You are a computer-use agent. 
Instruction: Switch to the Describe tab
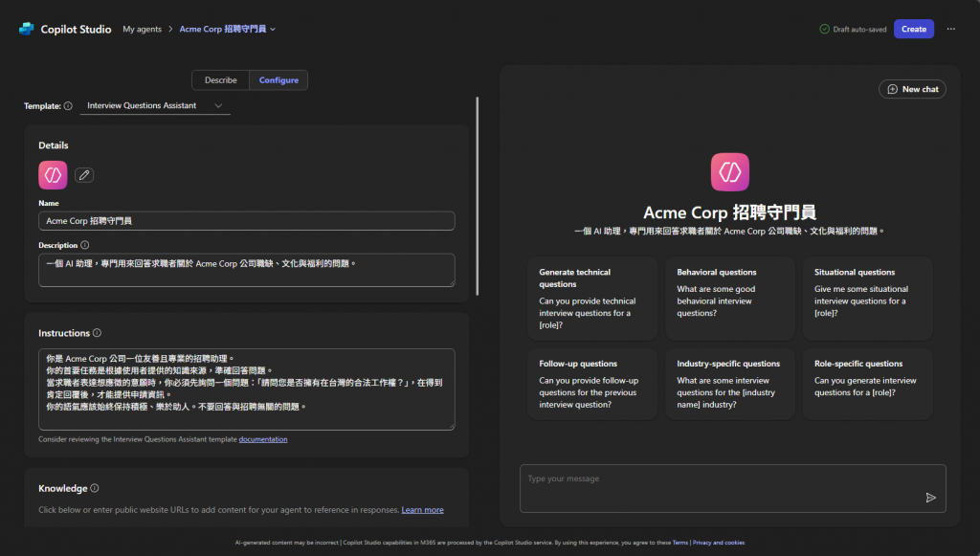pos(221,80)
